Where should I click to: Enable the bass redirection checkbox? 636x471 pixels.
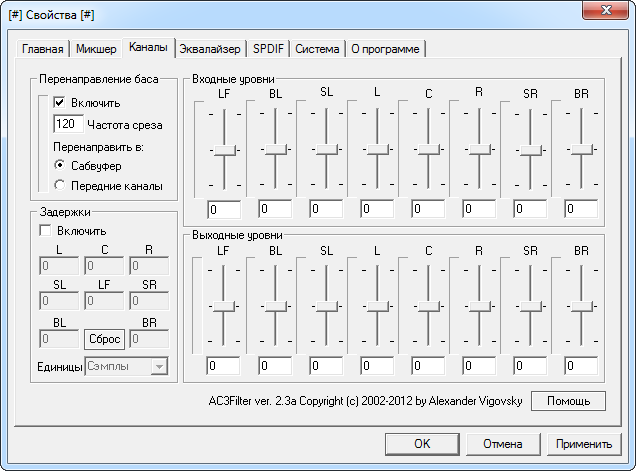click(60, 103)
